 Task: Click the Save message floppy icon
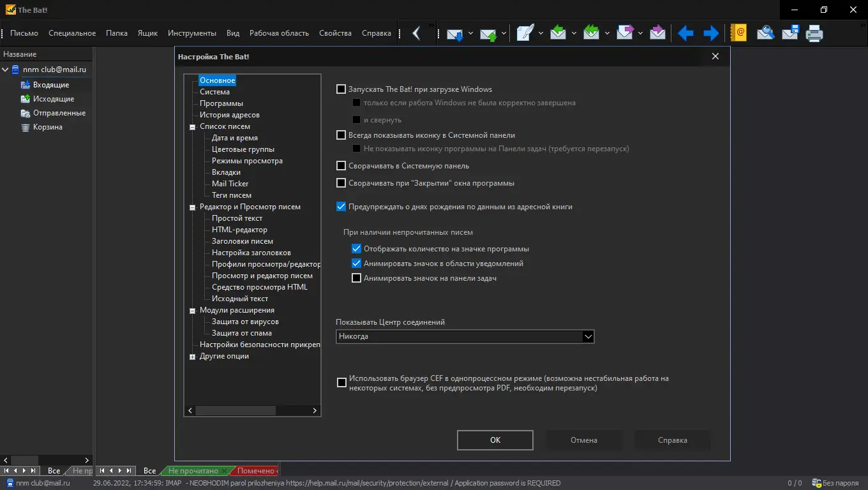[790, 33]
